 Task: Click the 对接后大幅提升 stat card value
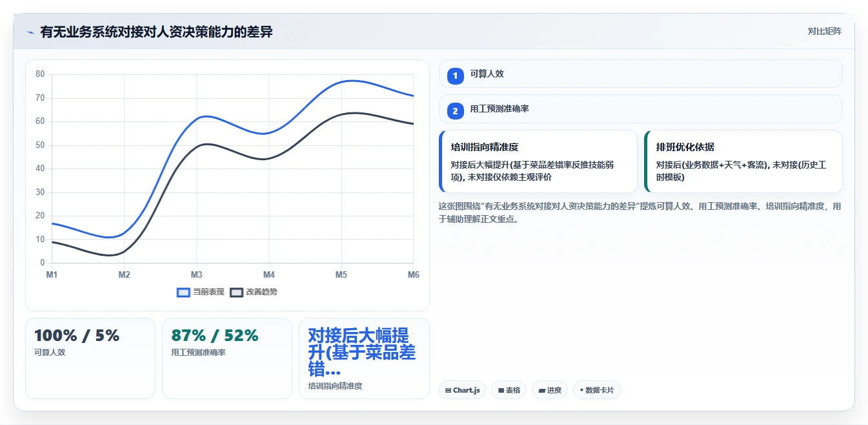[362, 353]
